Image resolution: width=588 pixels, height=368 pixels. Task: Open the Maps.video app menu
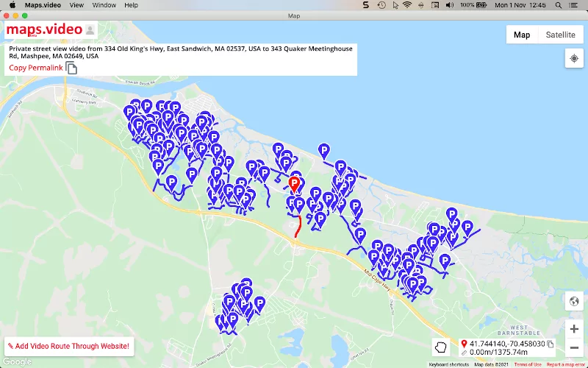pyautogui.click(x=43, y=5)
